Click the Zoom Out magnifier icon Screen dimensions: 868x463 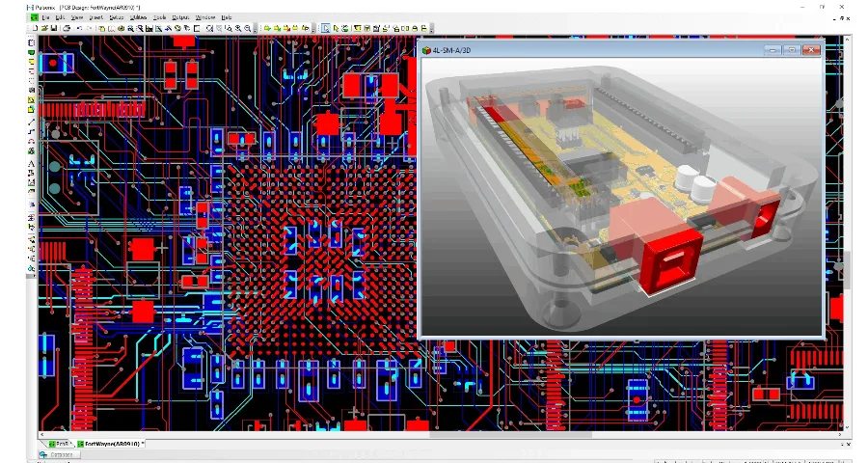click(x=248, y=28)
